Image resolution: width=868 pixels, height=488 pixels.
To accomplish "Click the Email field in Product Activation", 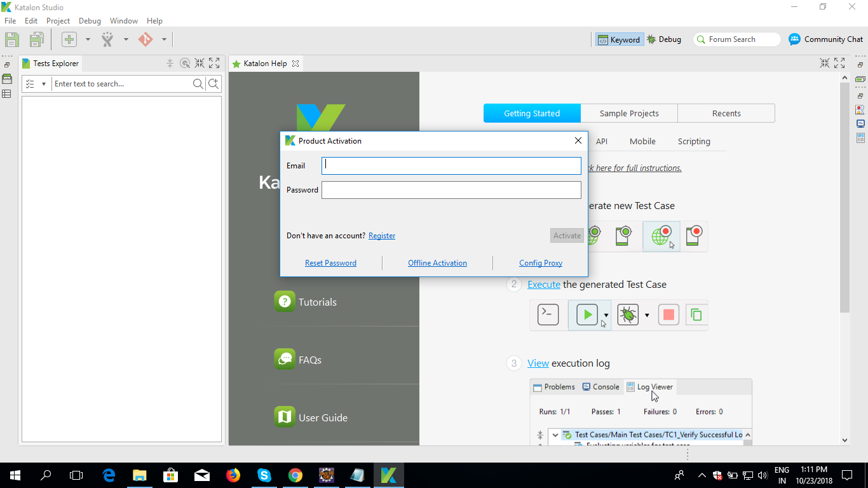I will coord(451,166).
